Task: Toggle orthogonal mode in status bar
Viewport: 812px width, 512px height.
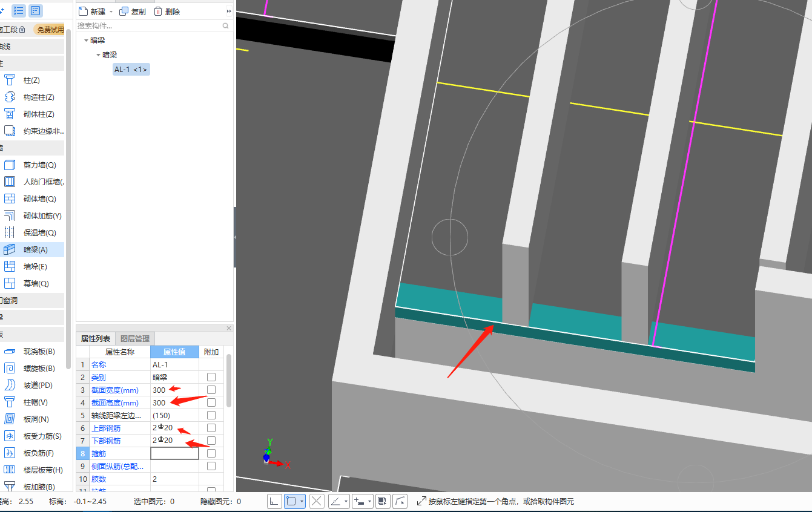Action: point(274,501)
